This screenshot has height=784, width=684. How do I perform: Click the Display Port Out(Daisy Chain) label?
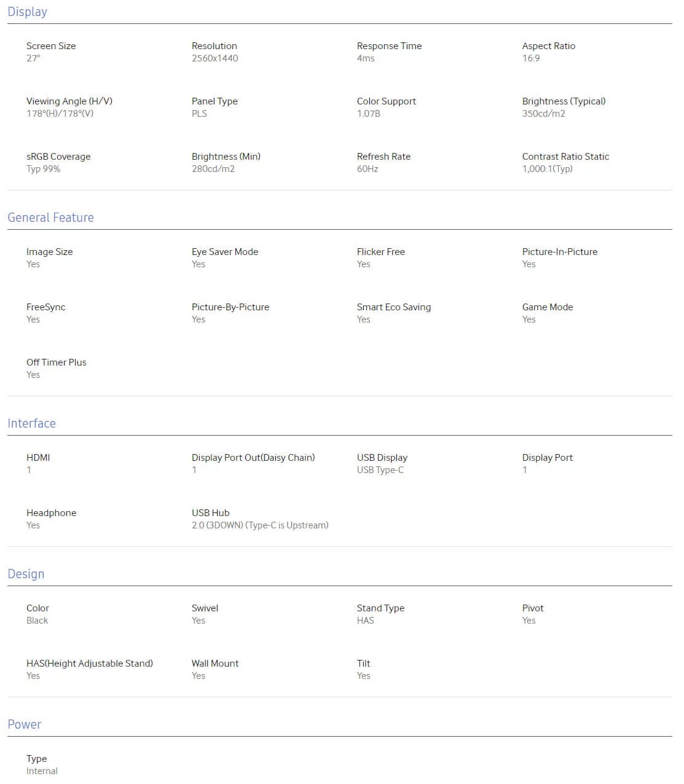tap(253, 458)
